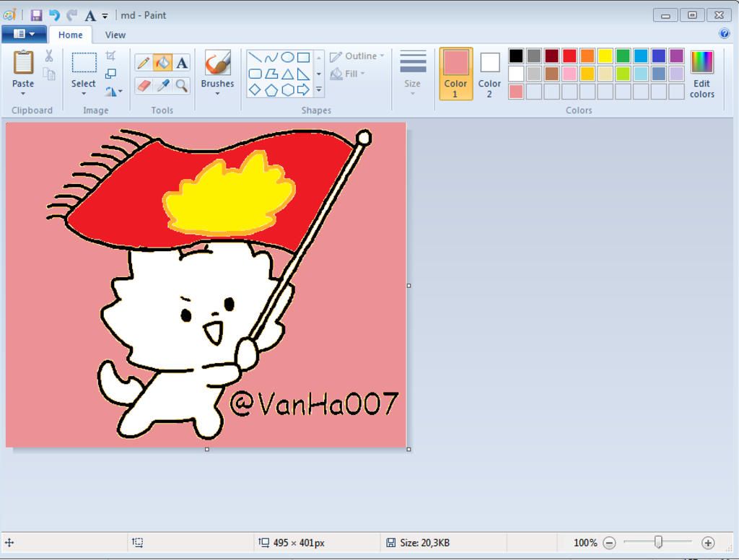Click the zoom slider handle

pyautogui.click(x=658, y=543)
